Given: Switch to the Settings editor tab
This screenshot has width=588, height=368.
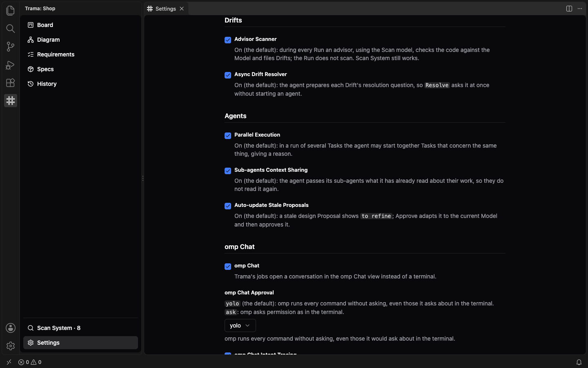Looking at the screenshot, I should pyautogui.click(x=166, y=9).
